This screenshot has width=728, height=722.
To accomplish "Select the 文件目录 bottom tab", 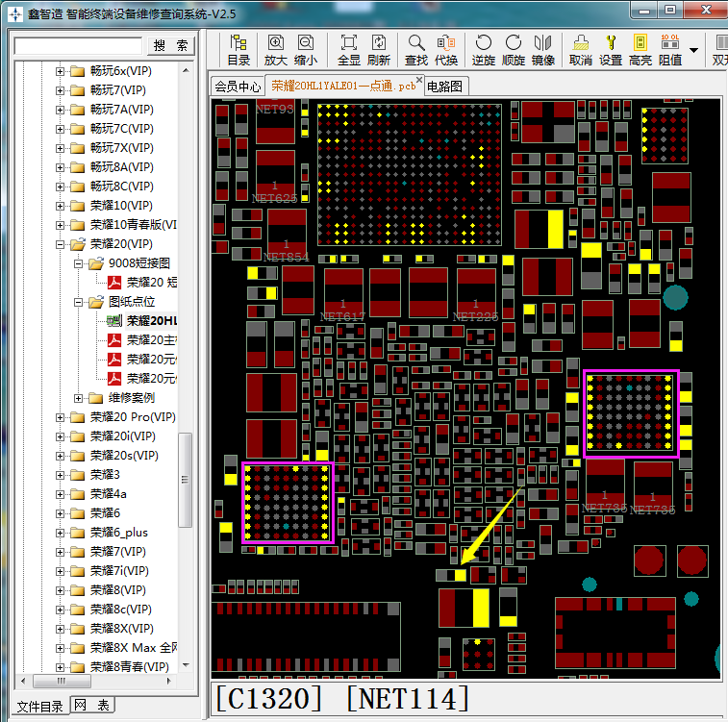I will pos(40,707).
